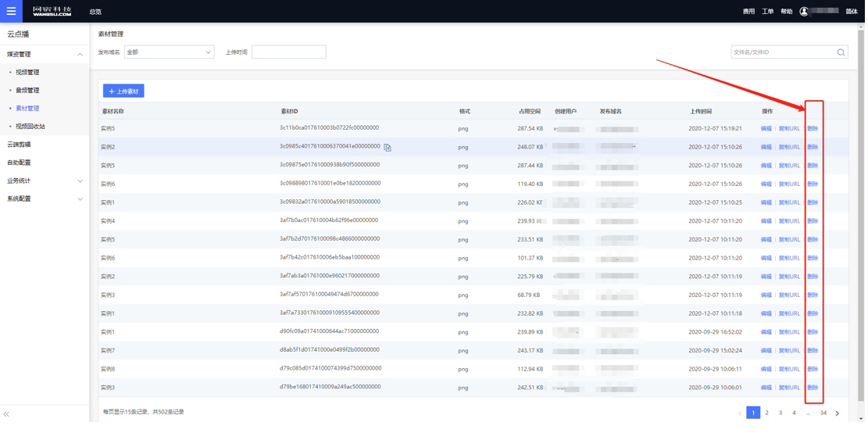868x433 pixels.
Task: Go to page 2
Action: pos(766,413)
